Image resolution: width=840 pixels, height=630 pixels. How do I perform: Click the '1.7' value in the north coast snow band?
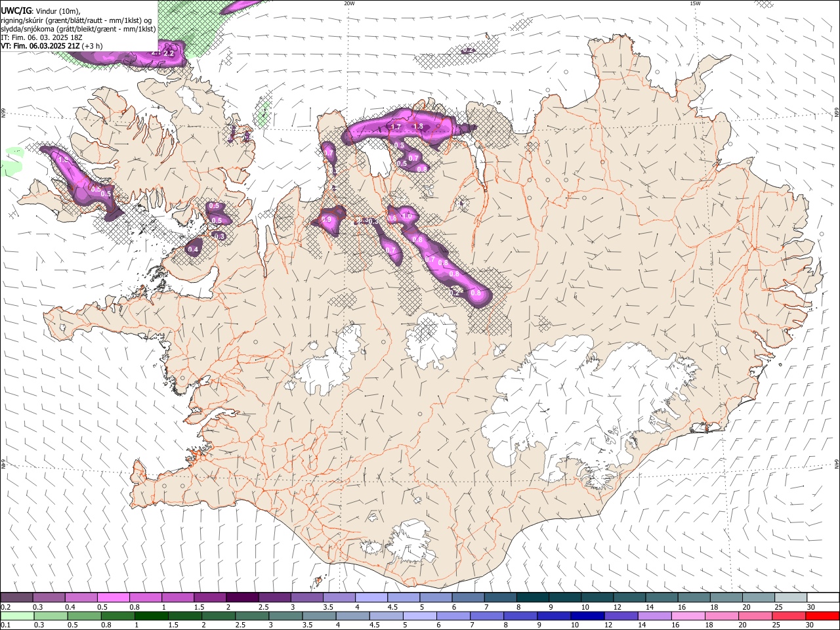point(396,127)
